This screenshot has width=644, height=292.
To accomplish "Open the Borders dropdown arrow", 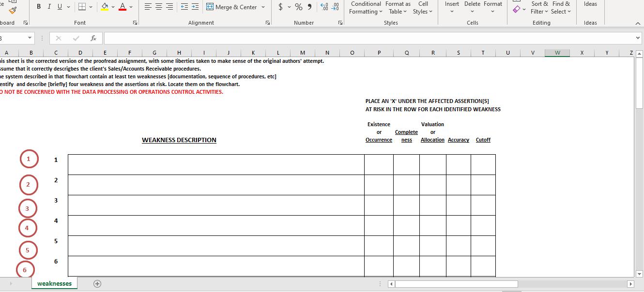I will tap(91, 7).
